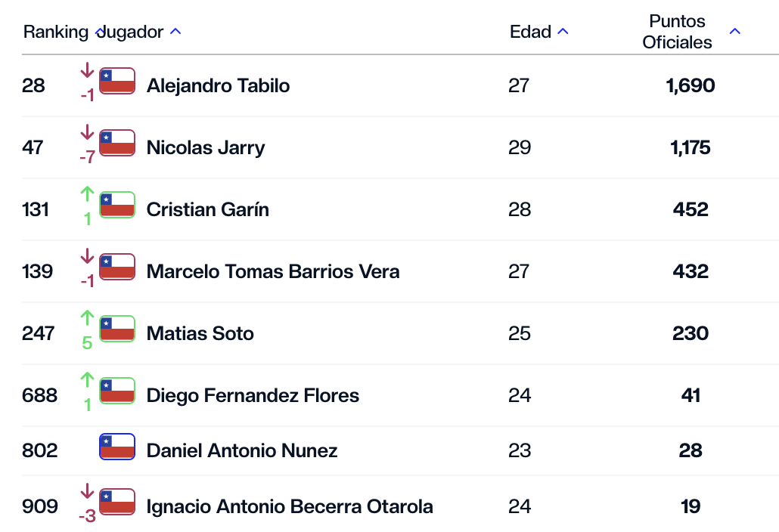Screen dimensions: 779x532
Task: Click the Puntos Oficiales header text
Action: 677,32
